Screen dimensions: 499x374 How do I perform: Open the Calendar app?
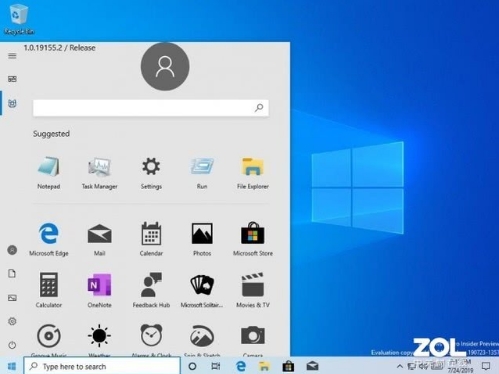point(151,239)
